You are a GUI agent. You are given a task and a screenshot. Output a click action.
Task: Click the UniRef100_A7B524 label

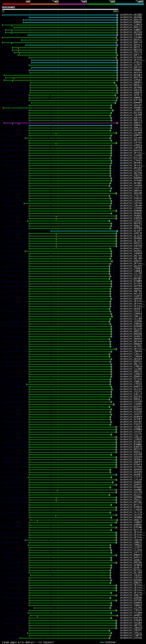(x=131, y=146)
